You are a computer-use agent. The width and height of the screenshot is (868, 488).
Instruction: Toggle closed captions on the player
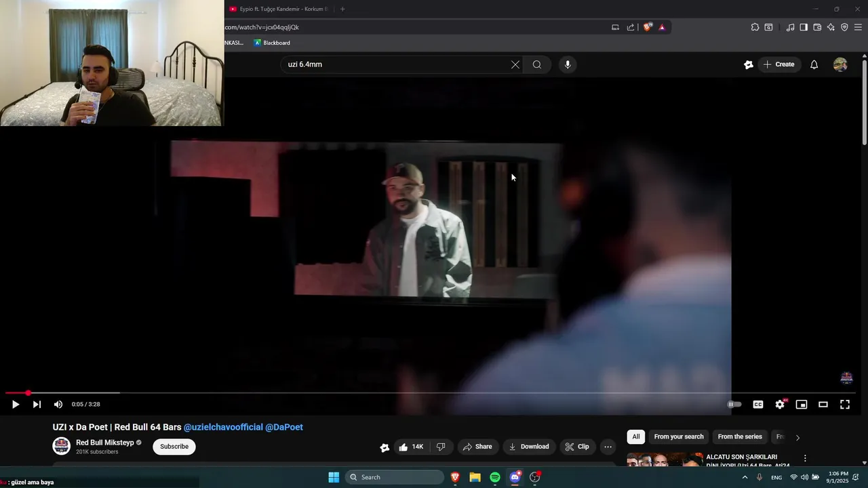coord(758,405)
